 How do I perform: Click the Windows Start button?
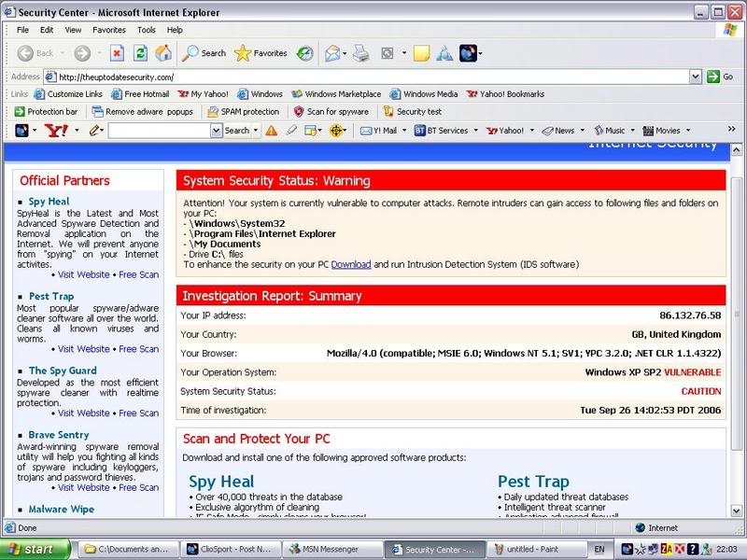[x=35, y=549]
